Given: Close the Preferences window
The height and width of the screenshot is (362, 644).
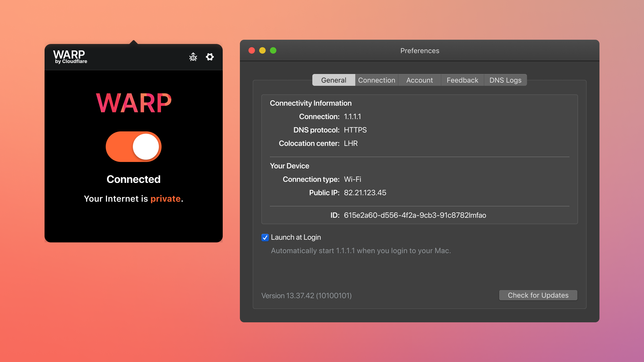Looking at the screenshot, I should tap(252, 50).
